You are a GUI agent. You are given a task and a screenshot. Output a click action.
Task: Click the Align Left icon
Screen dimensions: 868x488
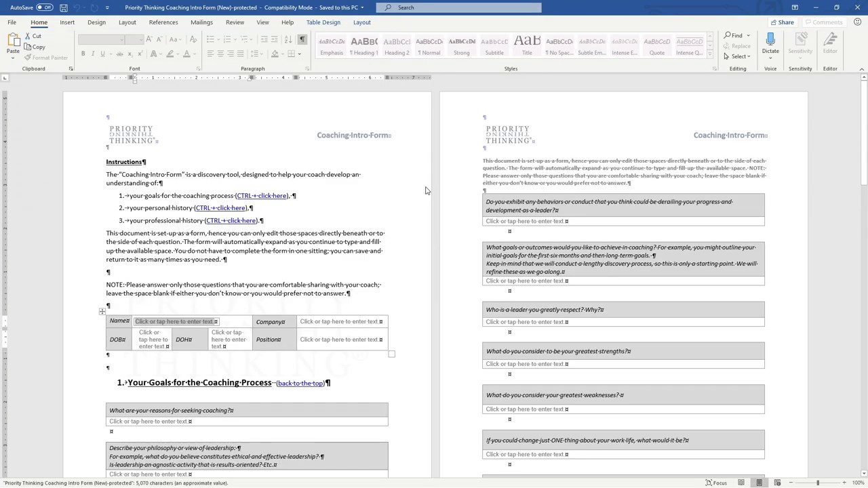click(x=210, y=54)
